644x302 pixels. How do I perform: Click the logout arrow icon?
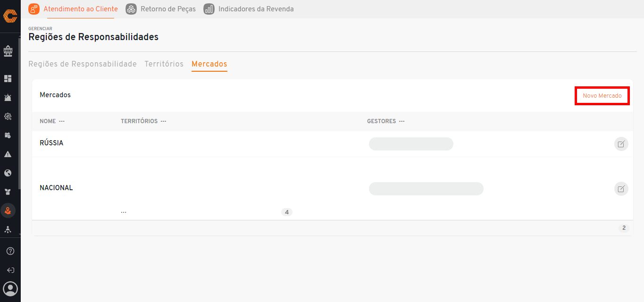tap(10, 270)
